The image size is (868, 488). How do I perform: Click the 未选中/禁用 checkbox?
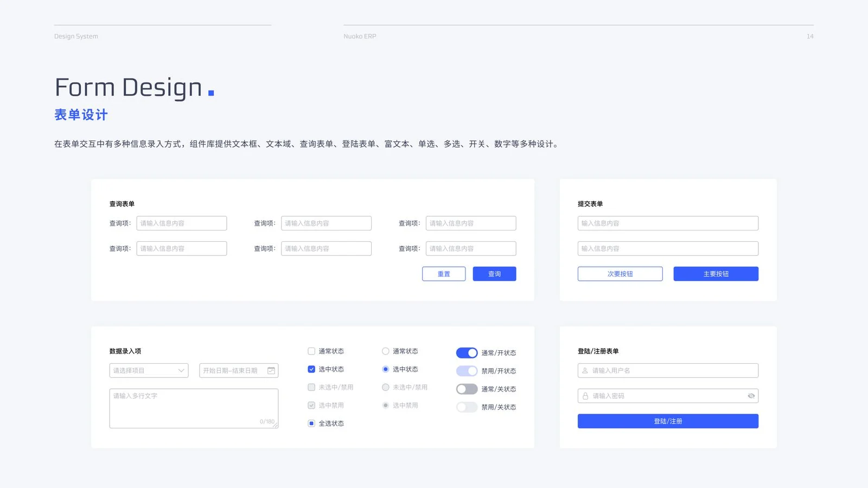click(x=311, y=387)
